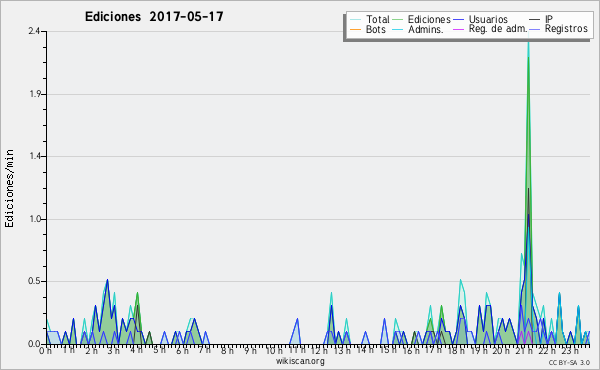Select the Bots legend label
Screen dimensions: 600x370
pyautogui.click(x=375, y=29)
